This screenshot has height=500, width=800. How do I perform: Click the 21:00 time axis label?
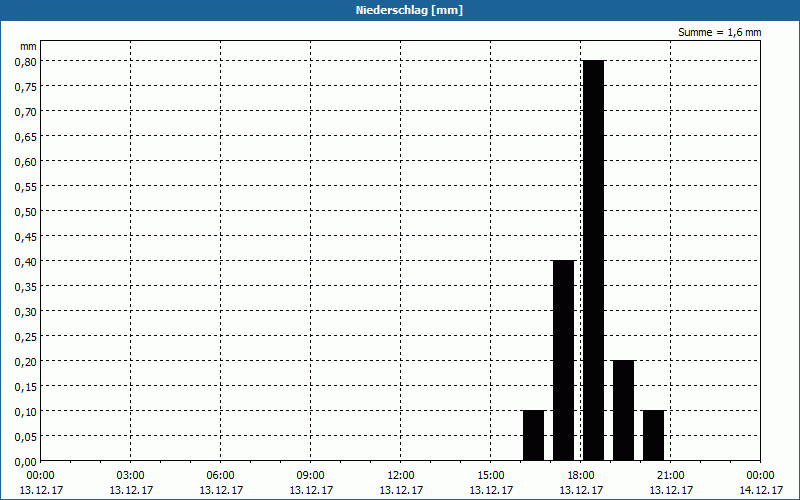pyautogui.click(x=671, y=476)
